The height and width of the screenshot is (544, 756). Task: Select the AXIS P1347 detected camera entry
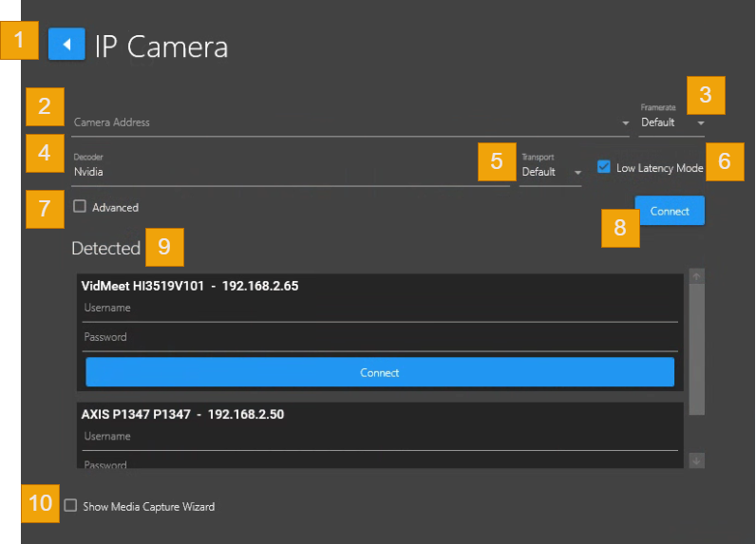point(182,414)
